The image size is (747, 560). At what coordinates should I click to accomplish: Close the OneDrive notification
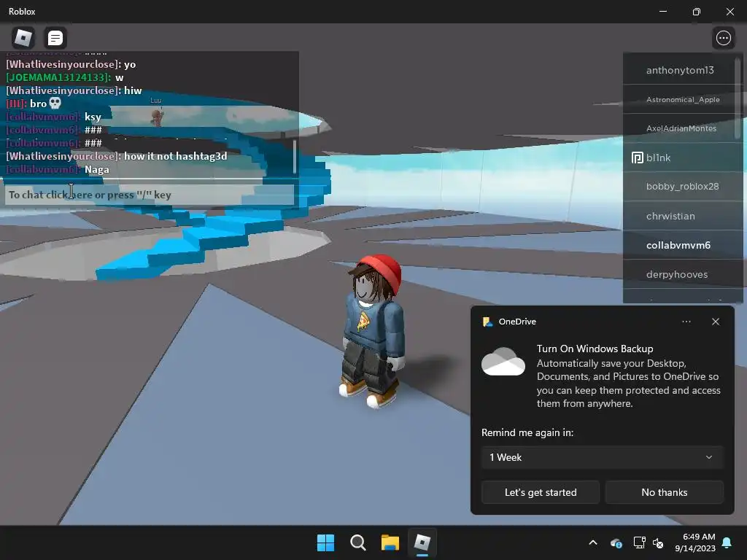pyautogui.click(x=716, y=322)
